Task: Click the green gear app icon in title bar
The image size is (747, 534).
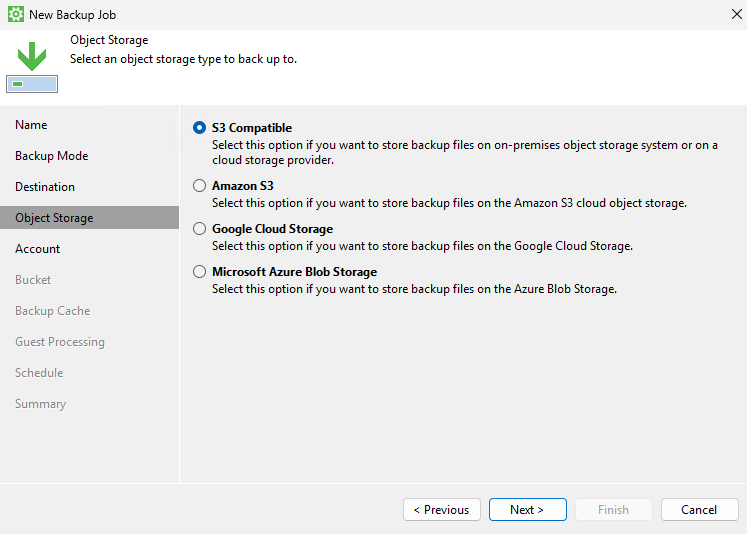Action: tap(16, 14)
